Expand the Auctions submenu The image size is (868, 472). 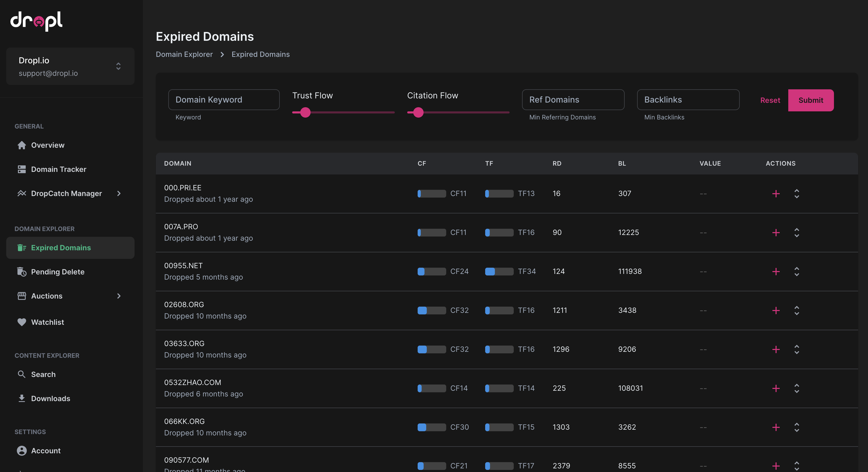119,296
